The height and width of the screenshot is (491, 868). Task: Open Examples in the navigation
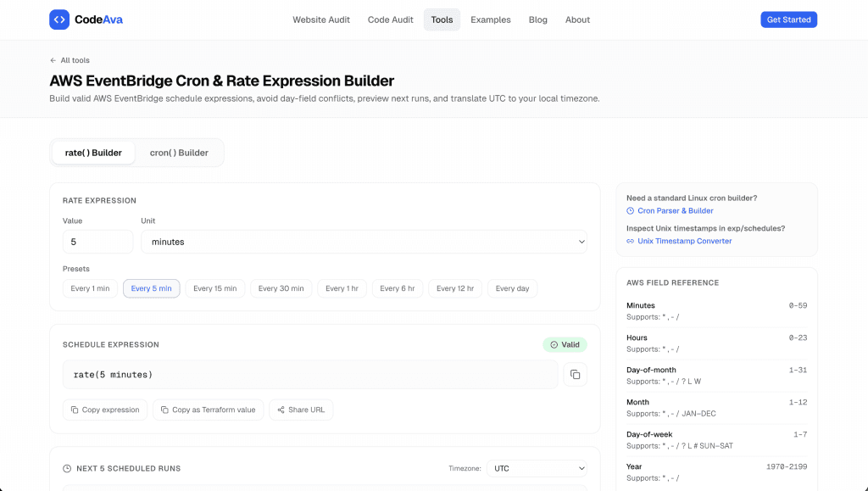tap(491, 20)
